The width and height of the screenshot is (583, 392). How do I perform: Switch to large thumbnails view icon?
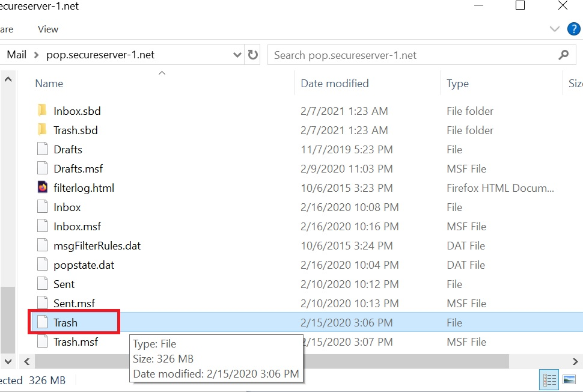point(569,380)
